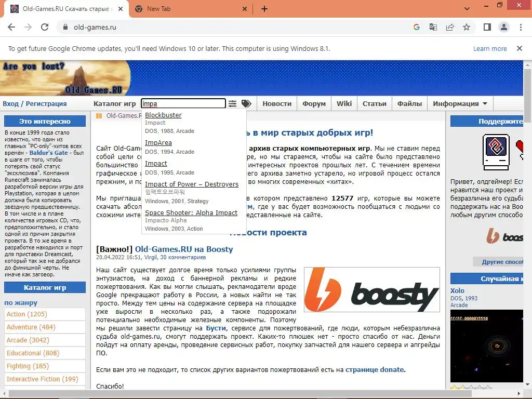Screen dimensions: 532x399
Task: Browse Interactive Fiction (199) genre
Action: [45, 379]
